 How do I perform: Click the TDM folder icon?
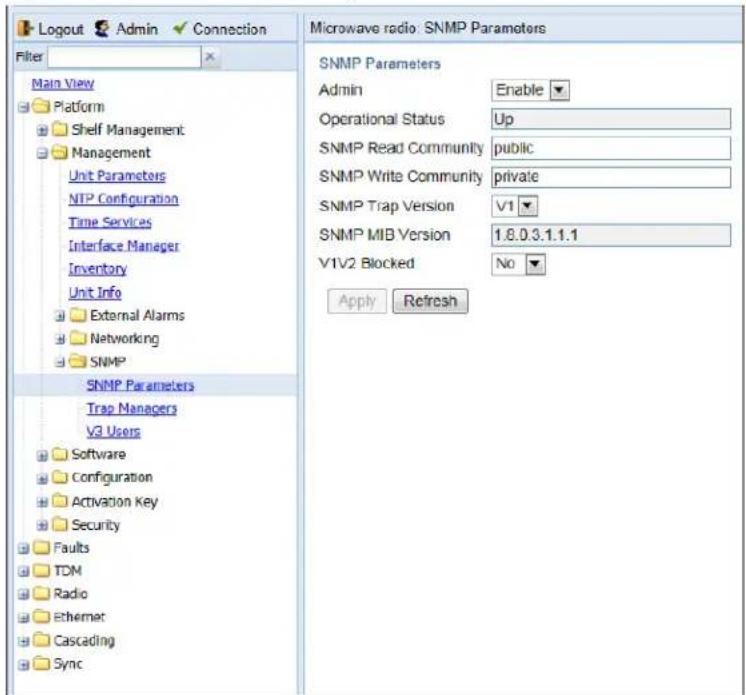tap(42, 570)
